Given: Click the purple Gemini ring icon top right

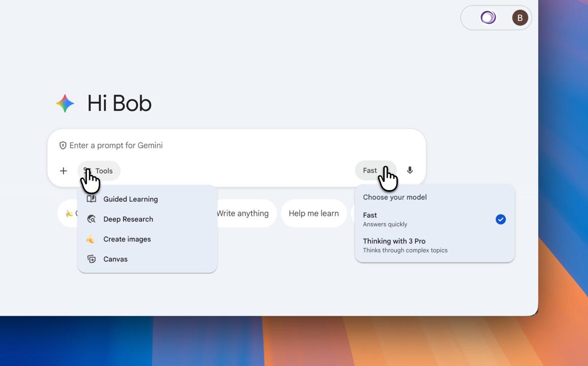Looking at the screenshot, I should [487, 17].
